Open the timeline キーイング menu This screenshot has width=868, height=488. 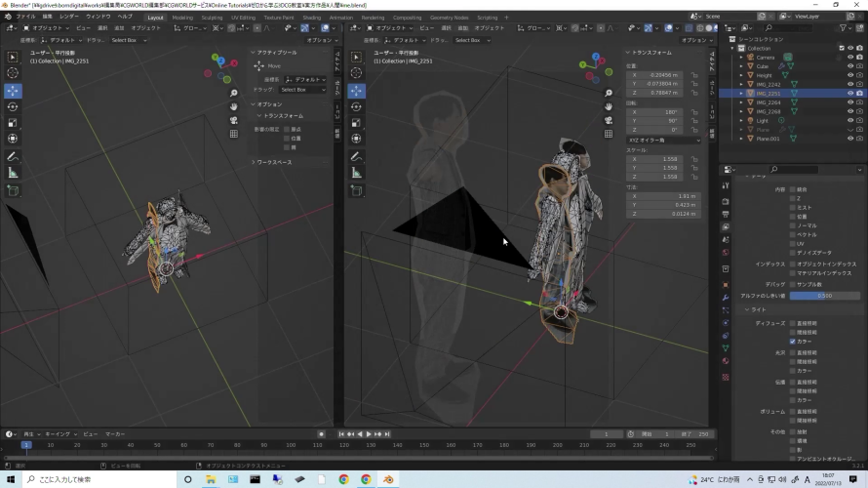[60, 434]
